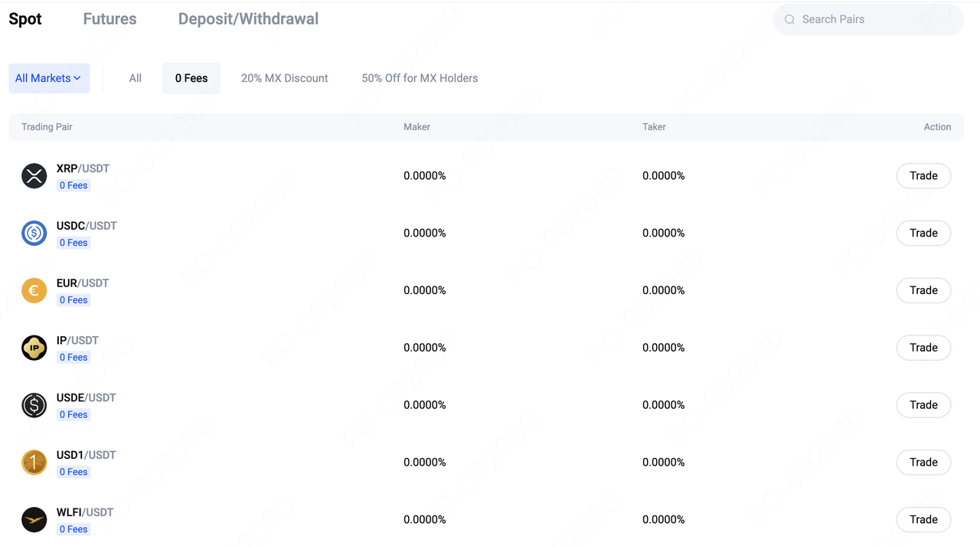
Task: Select the 20% MX Discount filter
Action: click(x=285, y=78)
